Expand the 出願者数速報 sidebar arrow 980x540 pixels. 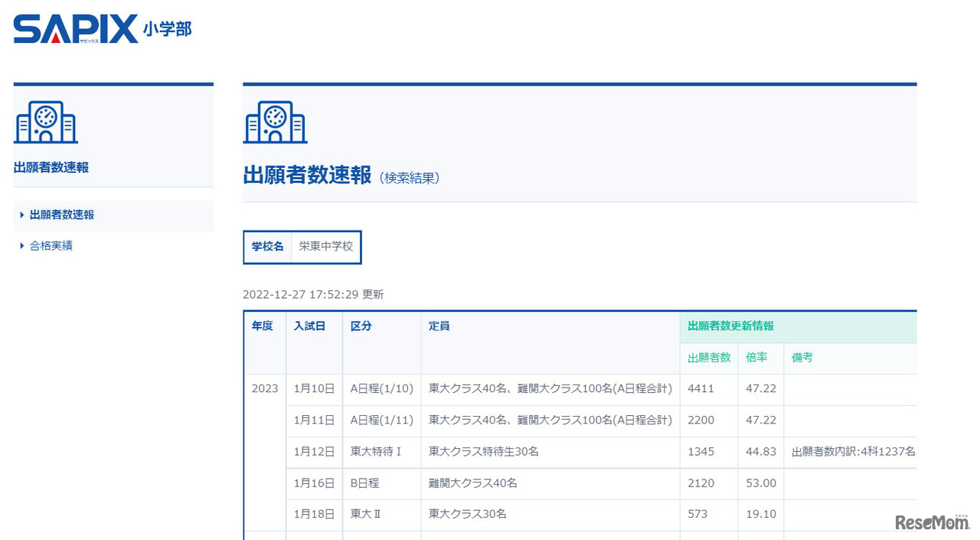click(x=22, y=215)
